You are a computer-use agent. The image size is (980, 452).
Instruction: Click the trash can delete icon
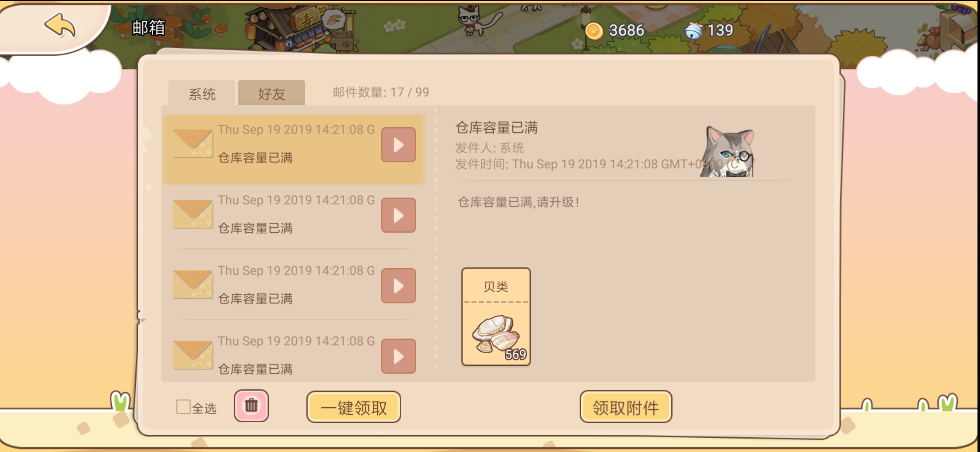251,406
